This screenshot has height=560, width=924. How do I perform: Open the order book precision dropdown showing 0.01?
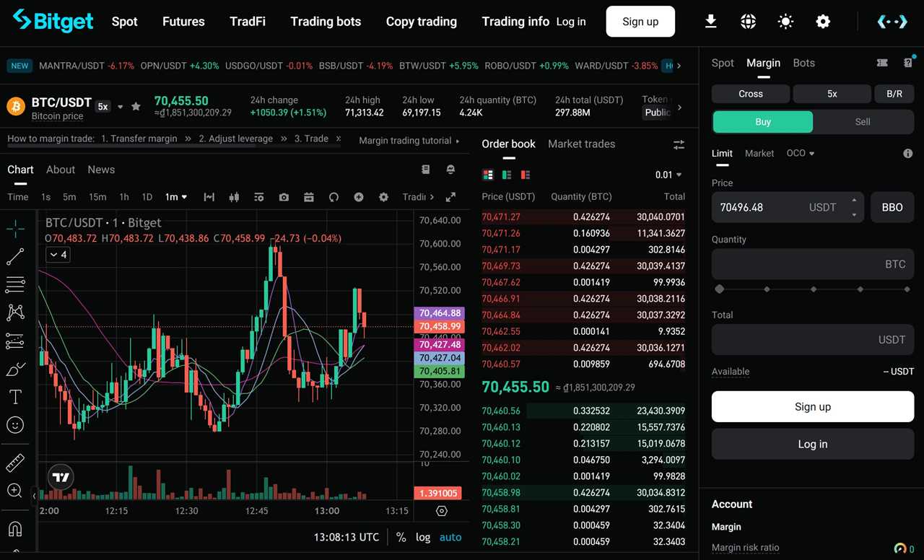pyautogui.click(x=666, y=174)
